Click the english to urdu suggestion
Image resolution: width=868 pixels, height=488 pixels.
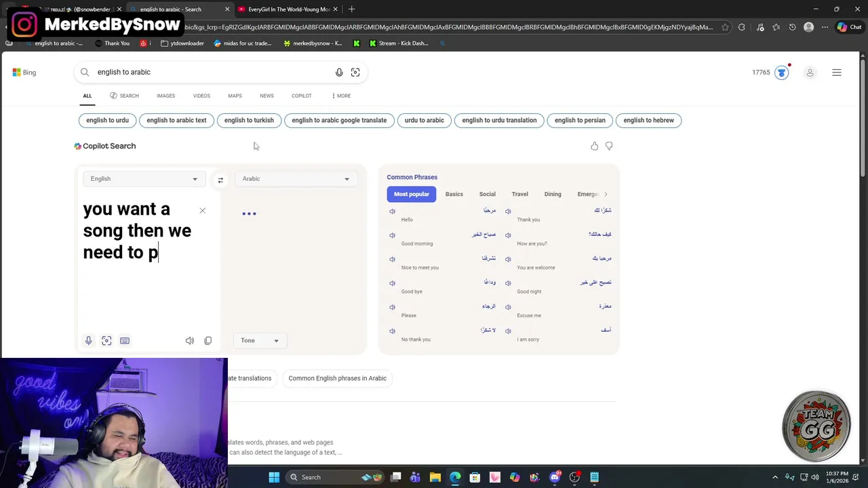pos(107,120)
